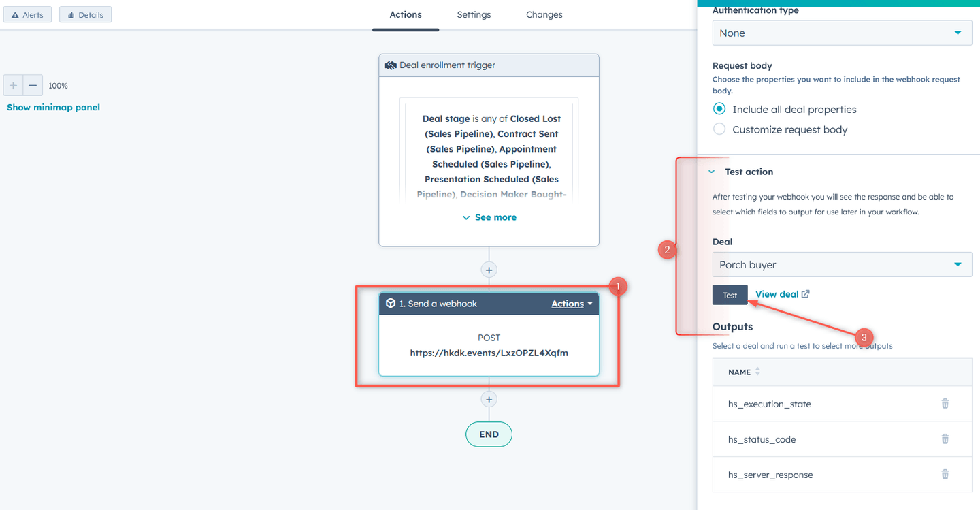The image size is (980, 510).
Task: Show the minimap panel
Action: pyautogui.click(x=52, y=107)
